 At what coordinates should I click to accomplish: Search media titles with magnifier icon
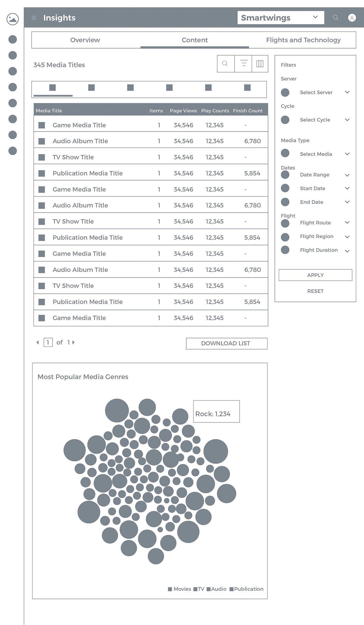click(x=225, y=63)
